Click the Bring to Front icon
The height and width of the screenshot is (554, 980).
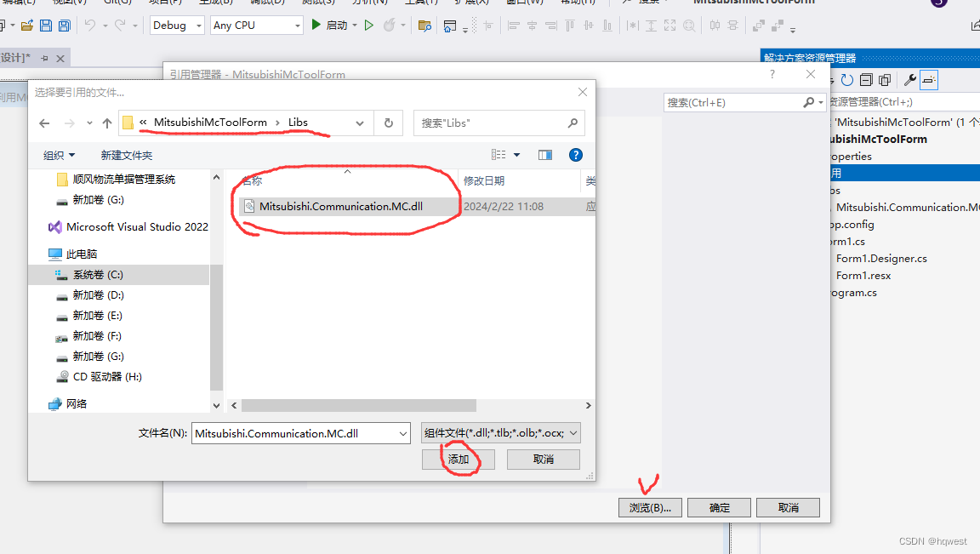[759, 26]
